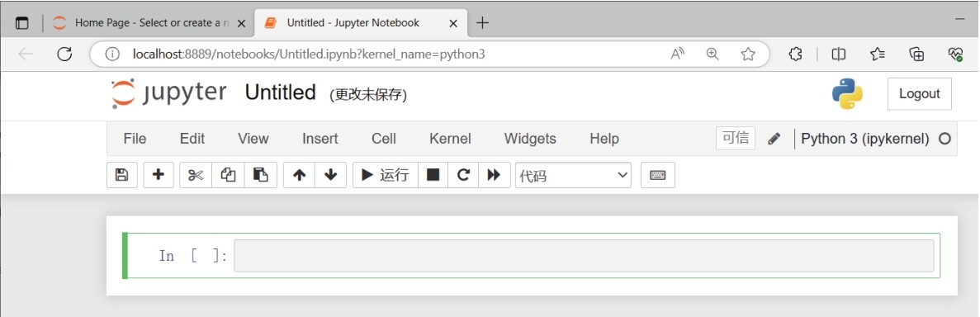The height and width of the screenshot is (317, 980).
Task: View site information icon in address bar
Action: point(112,54)
